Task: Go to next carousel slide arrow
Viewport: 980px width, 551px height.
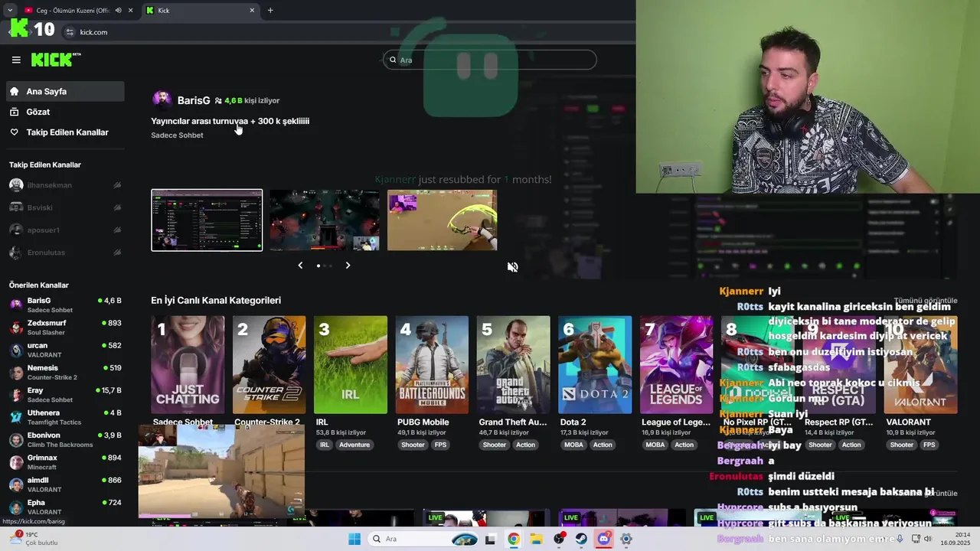Action: pos(348,266)
